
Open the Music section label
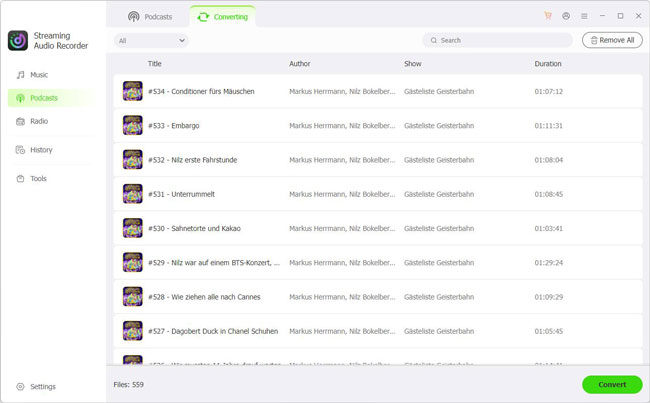point(39,75)
